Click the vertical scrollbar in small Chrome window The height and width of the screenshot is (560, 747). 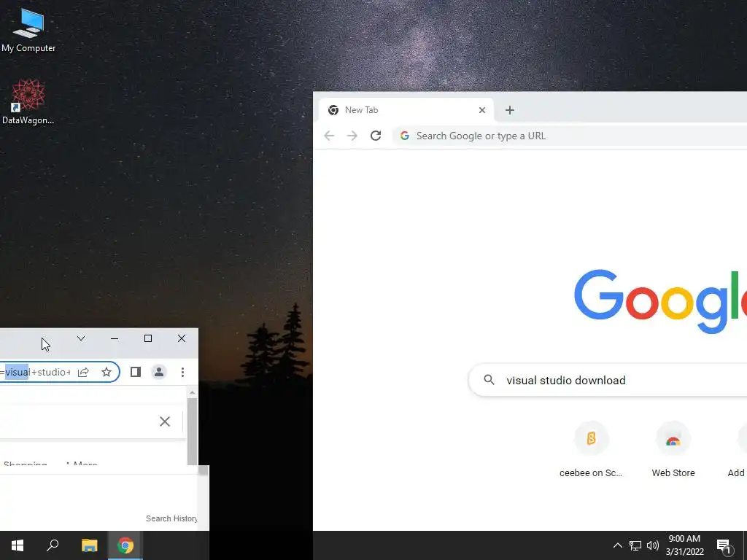point(192,431)
